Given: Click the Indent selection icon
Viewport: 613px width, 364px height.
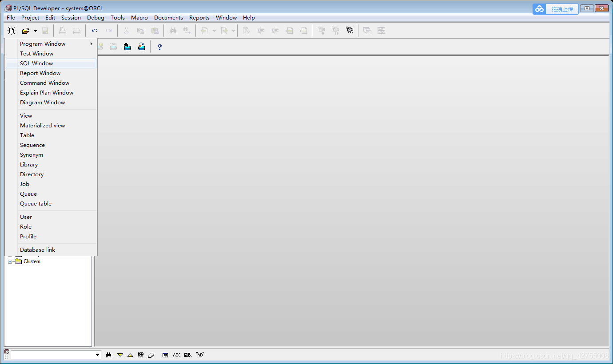Looking at the screenshot, I should (x=261, y=31).
